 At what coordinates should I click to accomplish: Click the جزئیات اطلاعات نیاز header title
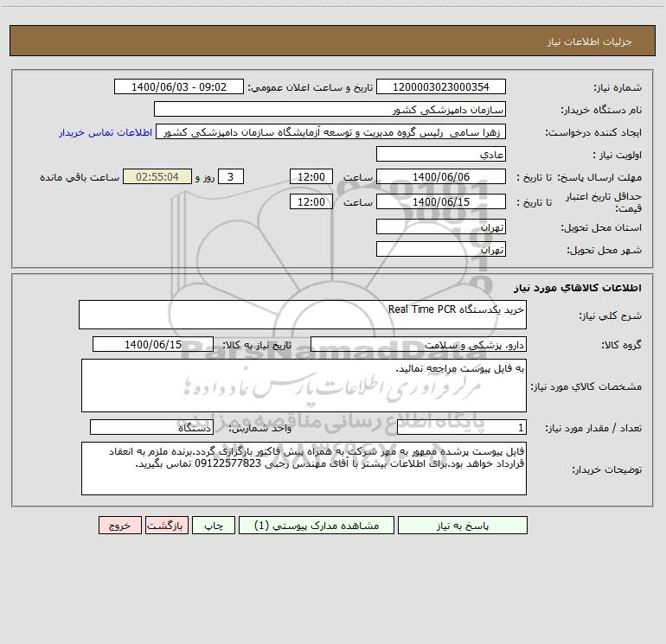590,41
